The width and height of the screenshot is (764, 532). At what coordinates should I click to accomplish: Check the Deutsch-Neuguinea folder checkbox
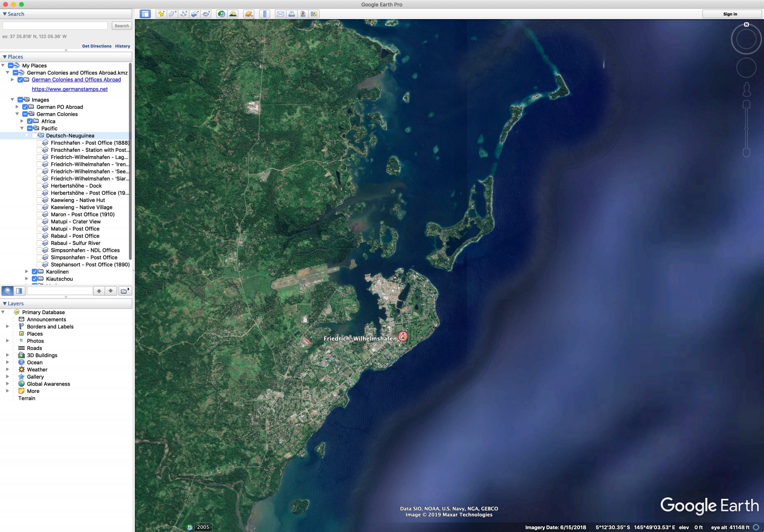(x=35, y=136)
